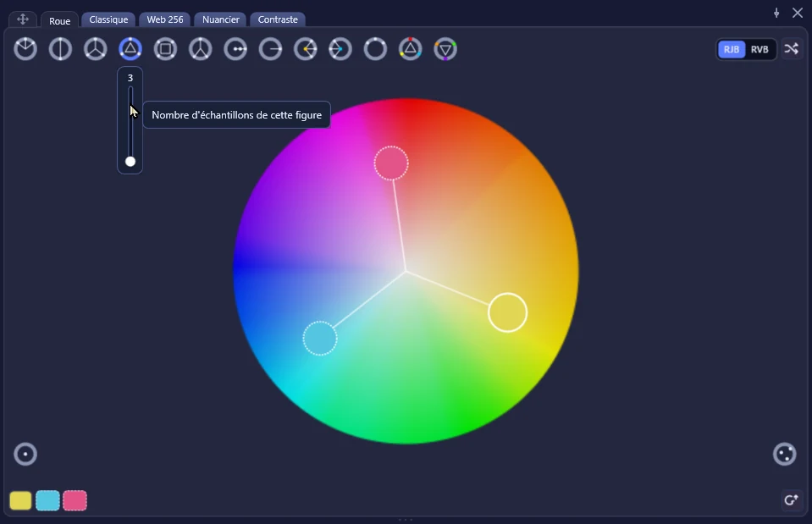Viewport: 812px width, 524px height.
Task: Select the square tetrad harmony icon
Action: 165,49
